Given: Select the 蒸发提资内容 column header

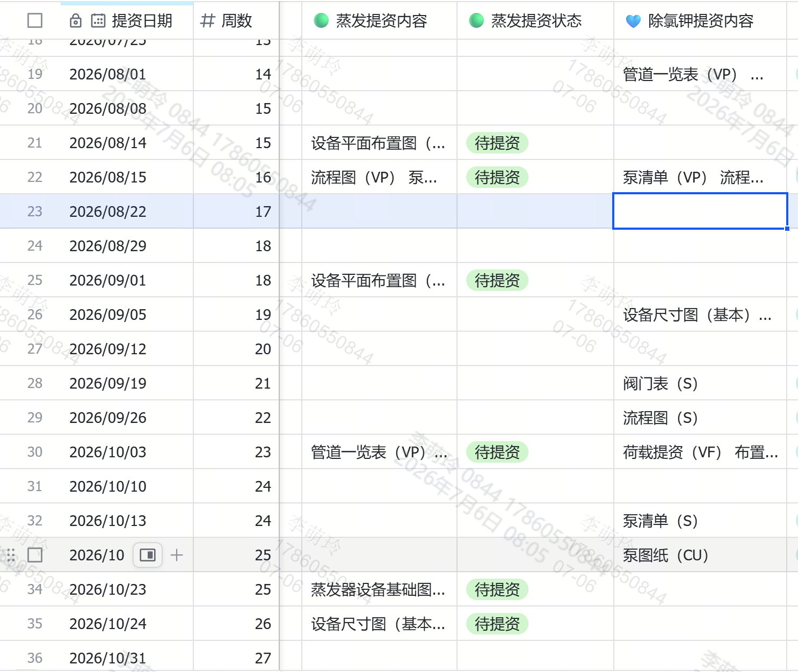Looking at the screenshot, I should (x=379, y=21).
